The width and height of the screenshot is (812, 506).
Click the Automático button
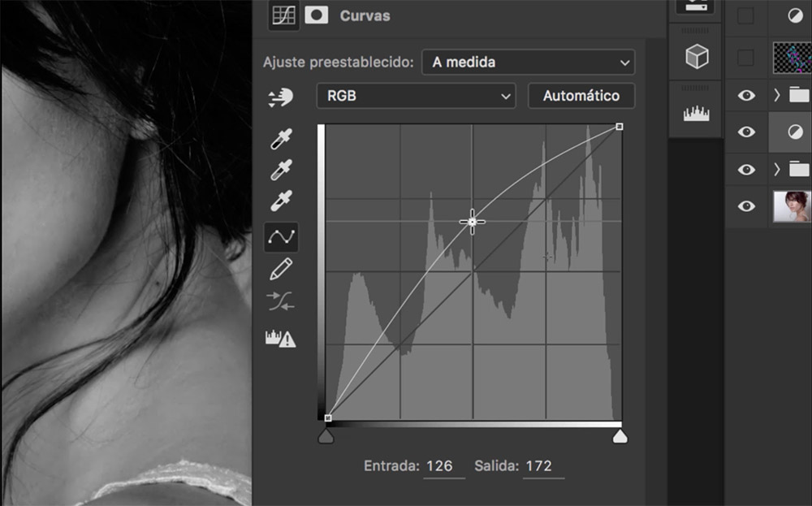[x=581, y=96]
